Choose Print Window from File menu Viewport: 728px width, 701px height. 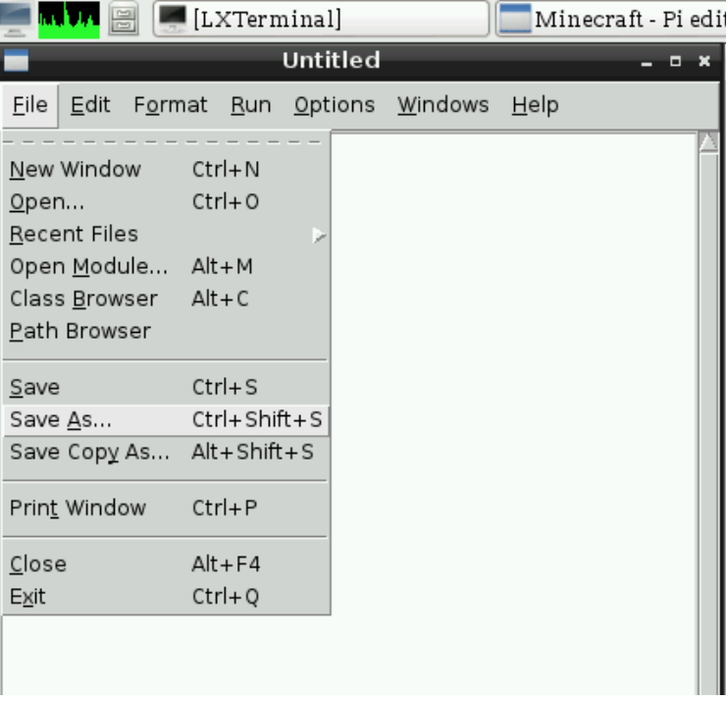pyautogui.click(x=166, y=509)
